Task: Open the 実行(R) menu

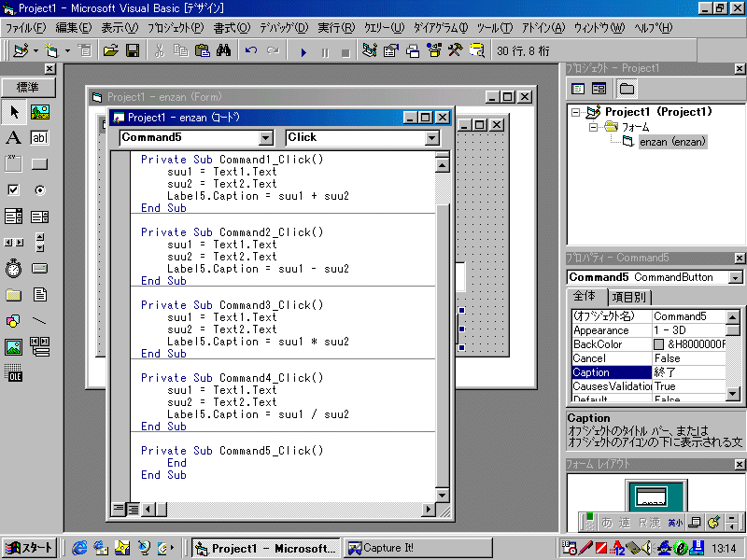Action: coord(336,28)
